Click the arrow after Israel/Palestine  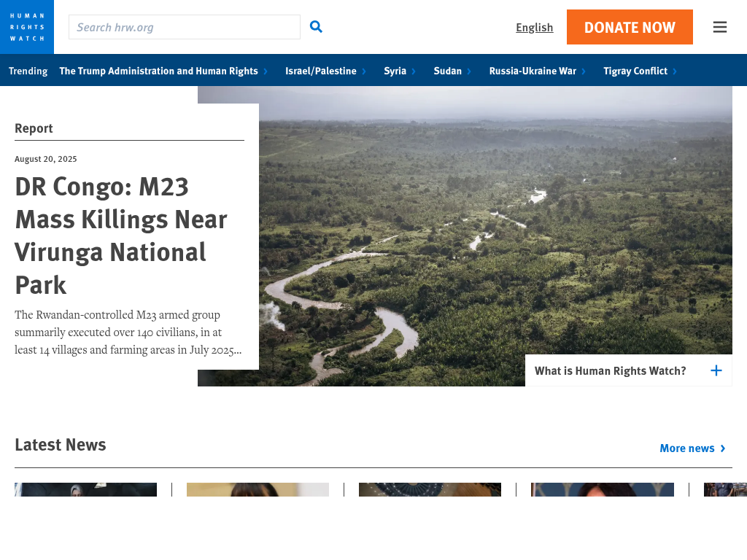pyautogui.click(x=364, y=71)
